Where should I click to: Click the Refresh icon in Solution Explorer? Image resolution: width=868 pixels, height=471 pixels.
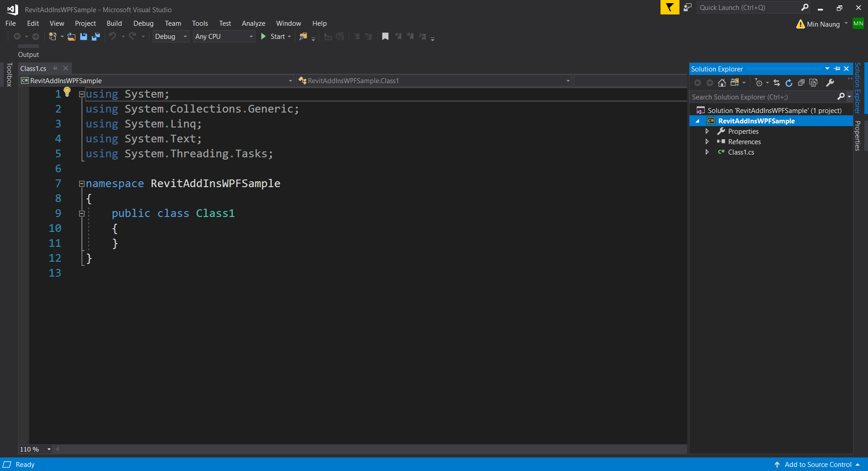point(789,83)
